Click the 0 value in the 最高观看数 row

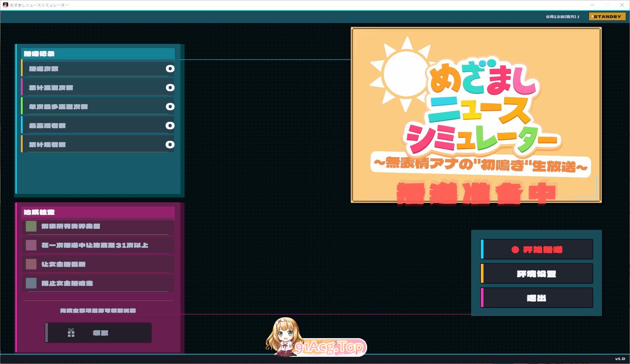(x=170, y=126)
